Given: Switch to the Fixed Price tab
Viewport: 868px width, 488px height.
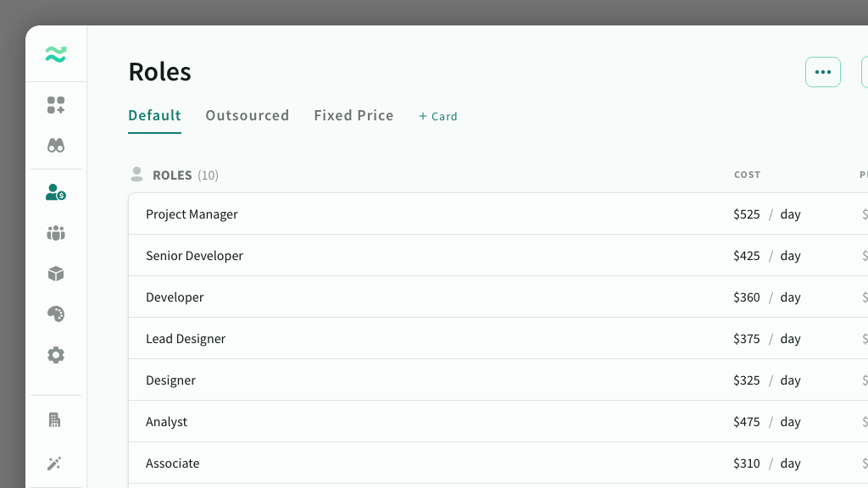Looking at the screenshot, I should pyautogui.click(x=353, y=115).
